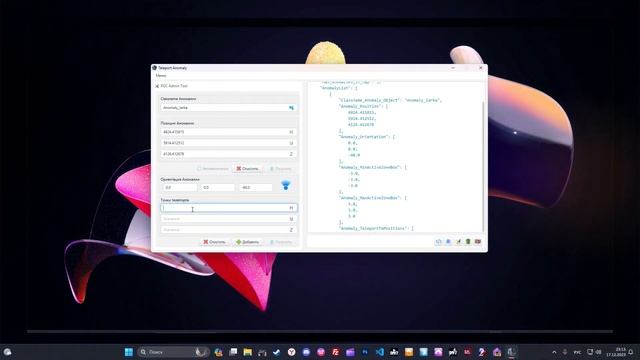Click the first orientation field showing 0.0

click(x=180, y=187)
